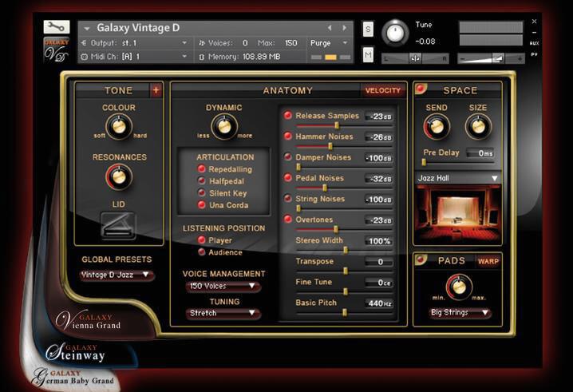Click the SPACE SIZE knob

coord(478,126)
